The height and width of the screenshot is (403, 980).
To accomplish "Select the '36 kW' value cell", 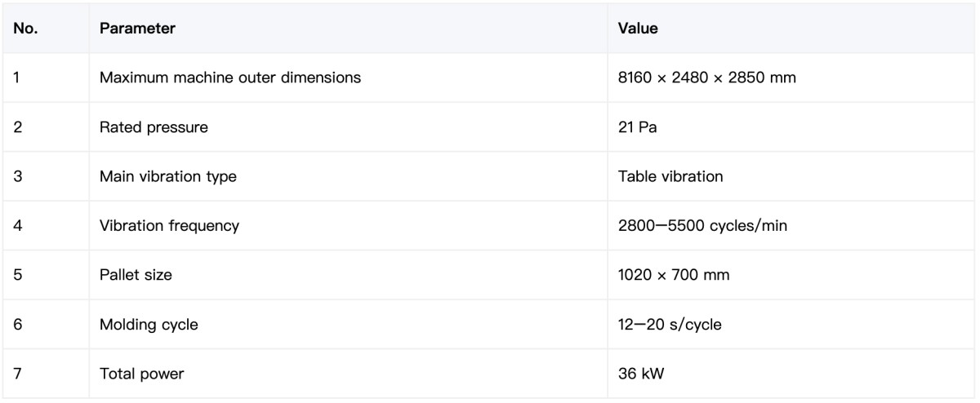I will [x=791, y=374].
